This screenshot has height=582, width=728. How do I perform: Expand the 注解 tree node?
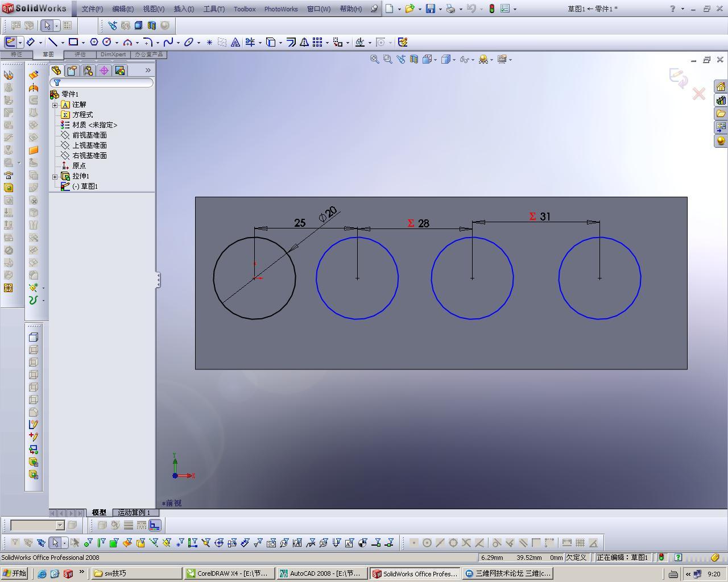(x=55, y=105)
